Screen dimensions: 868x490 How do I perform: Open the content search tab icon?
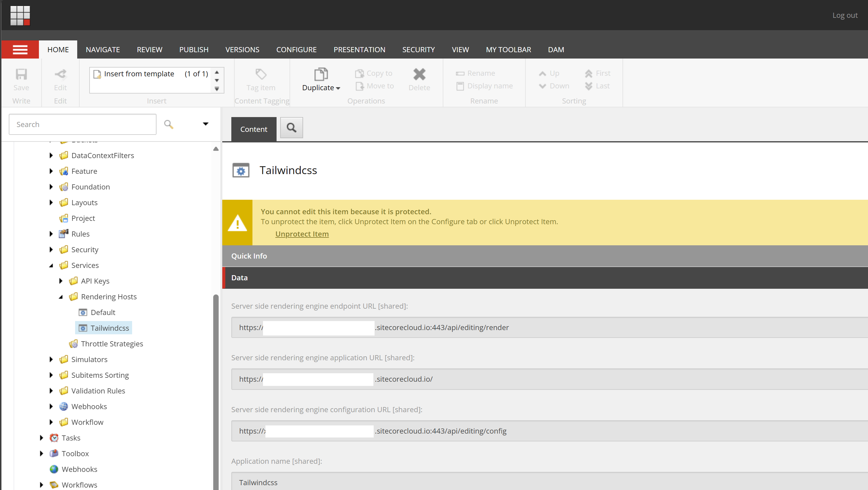coord(291,128)
